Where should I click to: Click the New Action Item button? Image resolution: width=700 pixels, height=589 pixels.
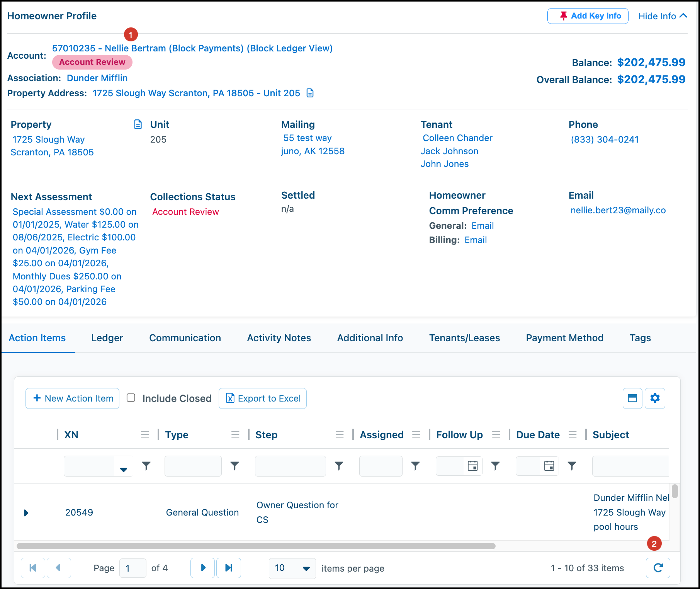pos(73,398)
